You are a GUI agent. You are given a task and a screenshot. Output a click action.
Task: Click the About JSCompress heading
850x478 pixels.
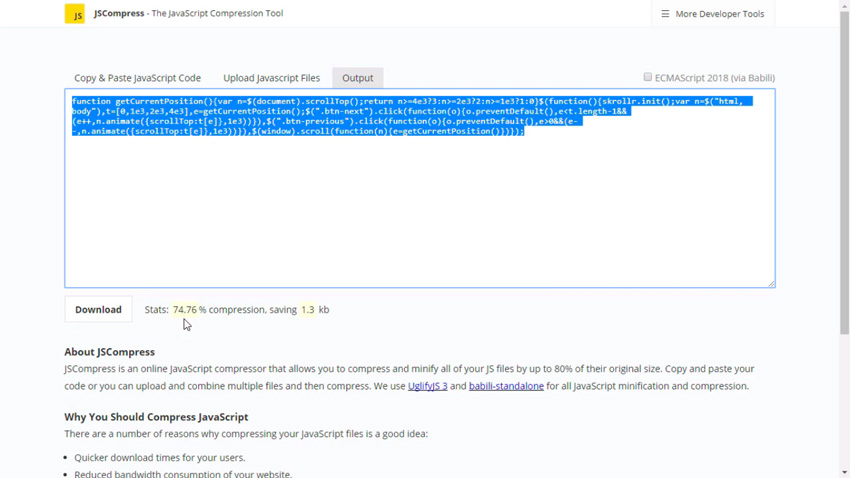click(x=110, y=352)
